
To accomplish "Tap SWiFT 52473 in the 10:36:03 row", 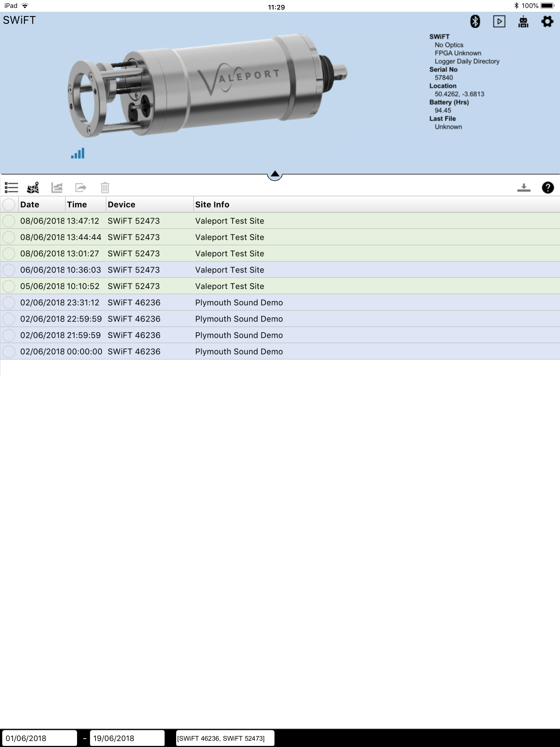I will point(134,270).
